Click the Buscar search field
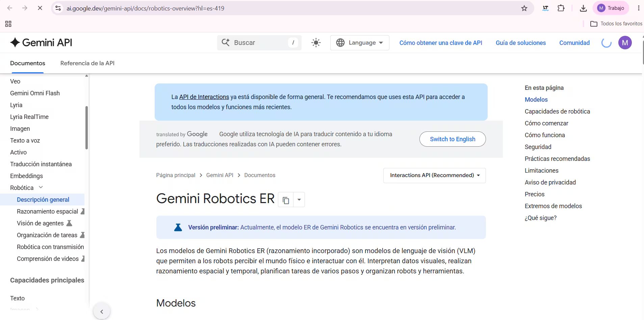The image size is (644, 320). tap(259, 43)
